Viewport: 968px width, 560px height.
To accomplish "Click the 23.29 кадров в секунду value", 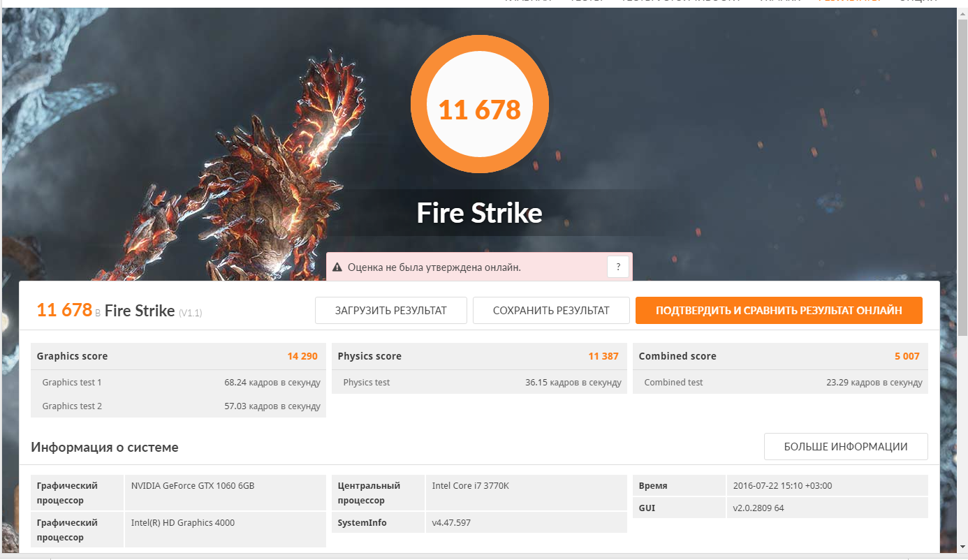I will 874,383.
